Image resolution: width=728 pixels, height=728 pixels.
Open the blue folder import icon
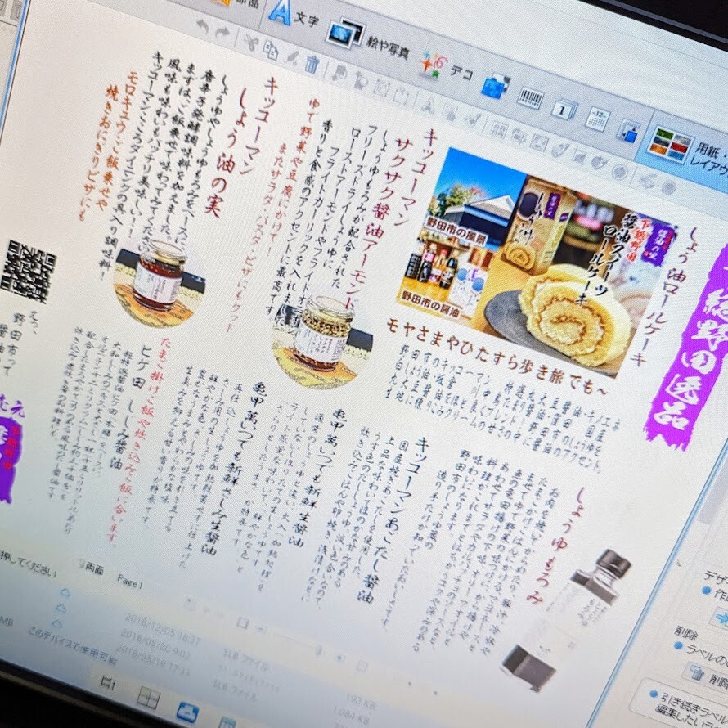pyautogui.click(x=496, y=85)
